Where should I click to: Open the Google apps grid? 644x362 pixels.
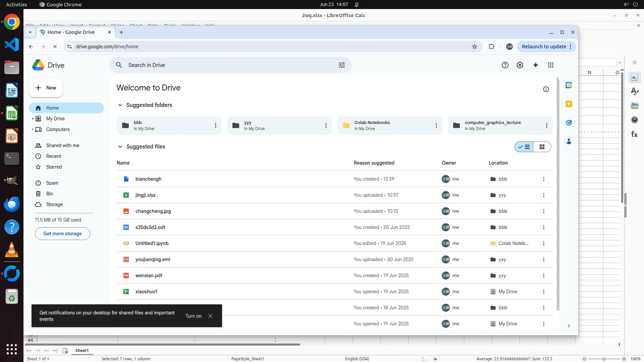550,65
